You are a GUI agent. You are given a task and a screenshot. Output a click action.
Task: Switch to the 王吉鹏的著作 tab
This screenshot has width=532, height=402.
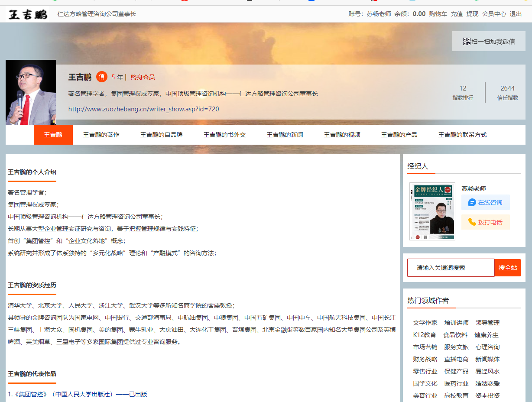click(x=101, y=135)
